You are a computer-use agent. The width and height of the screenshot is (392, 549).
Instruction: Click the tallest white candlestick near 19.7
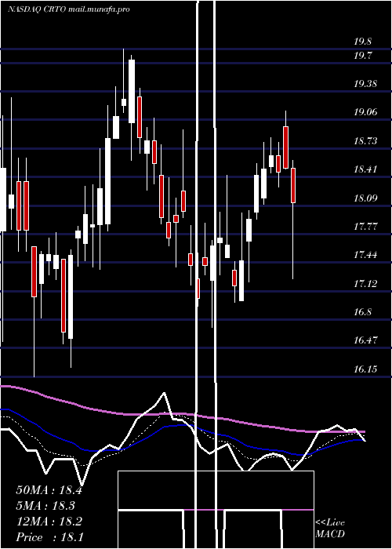pos(132,92)
